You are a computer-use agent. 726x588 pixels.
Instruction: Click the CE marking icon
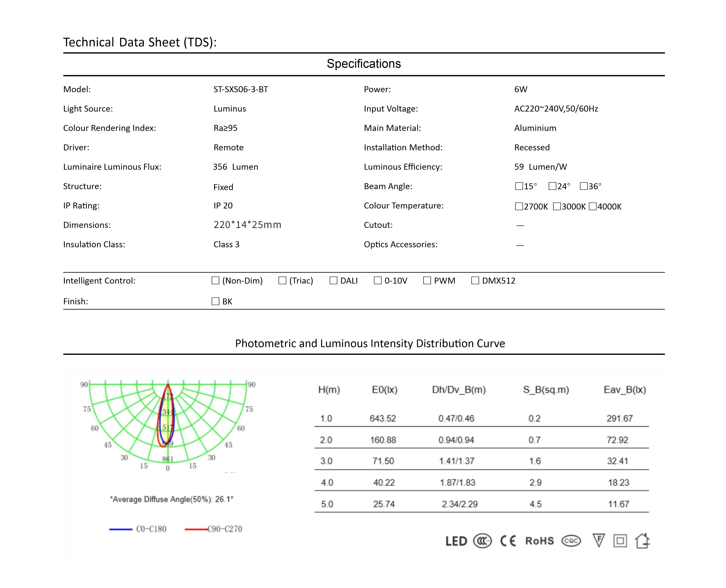point(508,541)
